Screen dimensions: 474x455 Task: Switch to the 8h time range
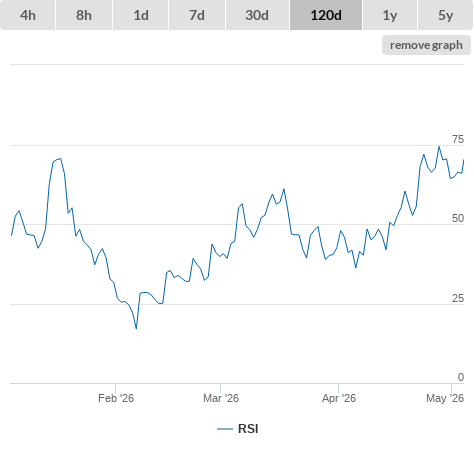pos(84,15)
